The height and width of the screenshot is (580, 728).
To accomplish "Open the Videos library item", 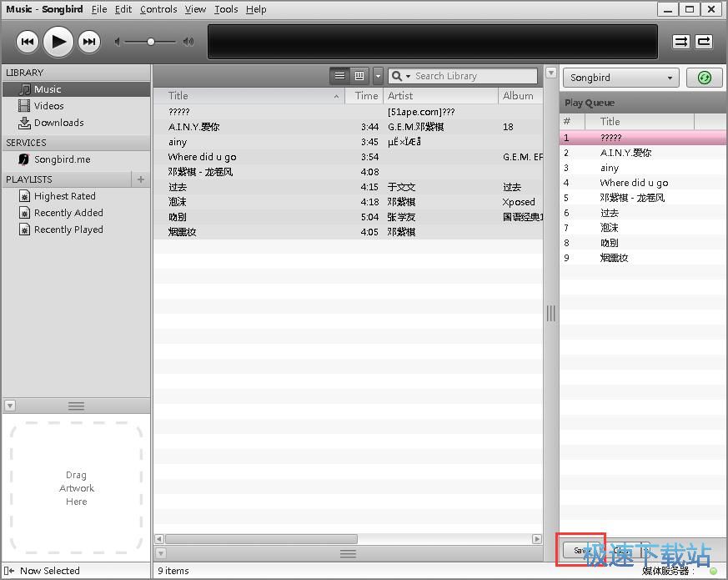I will click(48, 106).
